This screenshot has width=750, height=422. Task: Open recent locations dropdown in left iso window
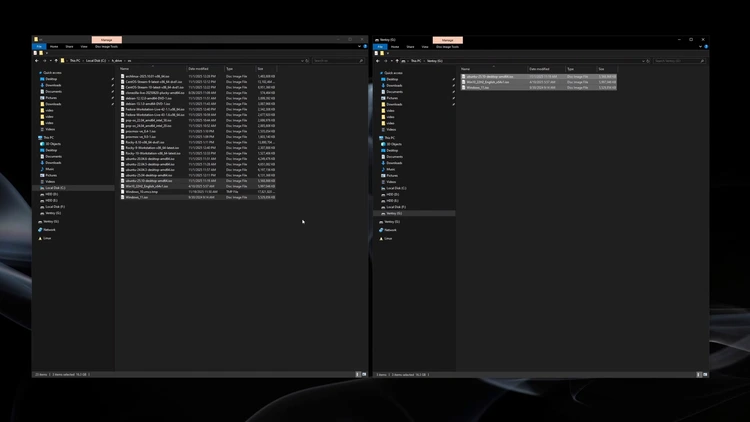51,61
